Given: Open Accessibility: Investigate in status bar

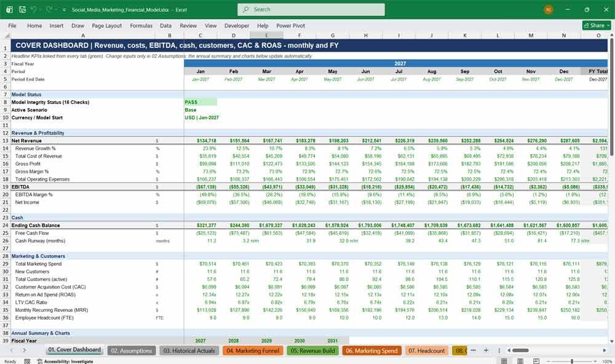Looking at the screenshot, I should [x=65, y=362].
